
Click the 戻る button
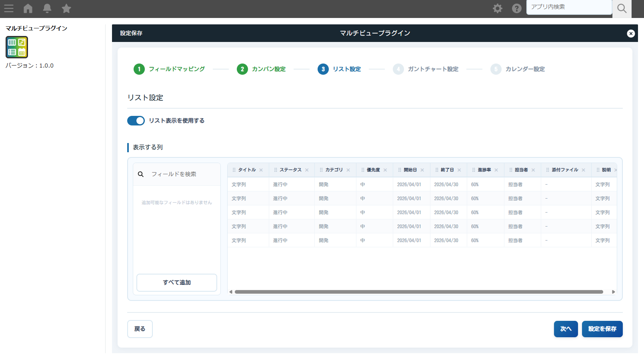pyautogui.click(x=140, y=329)
